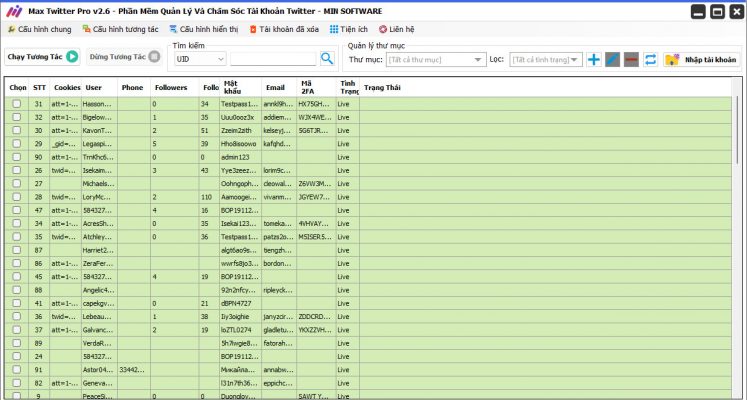Select password cell dBPN4727

point(240,303)
